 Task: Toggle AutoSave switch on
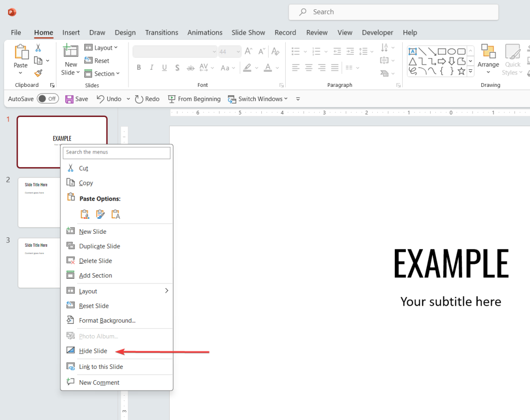48,99
